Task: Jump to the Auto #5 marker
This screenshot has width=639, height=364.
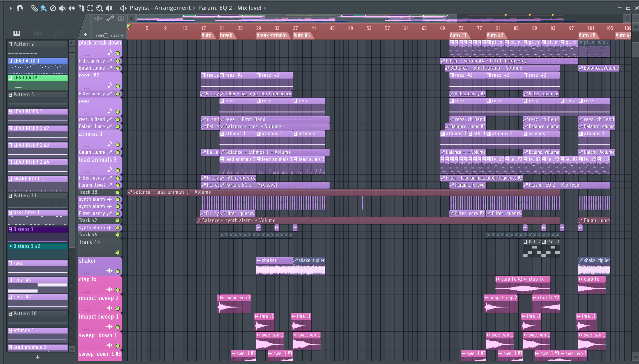Action: click(302, 35)
